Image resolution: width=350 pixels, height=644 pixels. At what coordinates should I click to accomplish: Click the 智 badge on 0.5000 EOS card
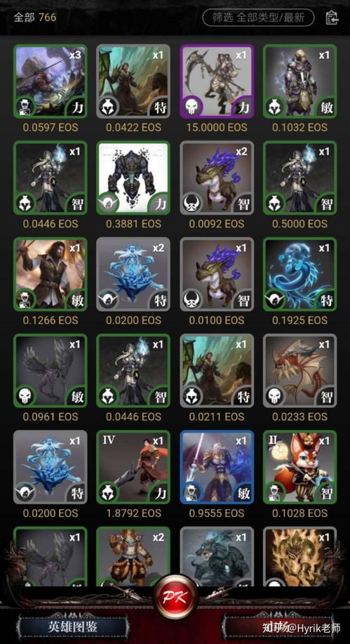point(326,204)
